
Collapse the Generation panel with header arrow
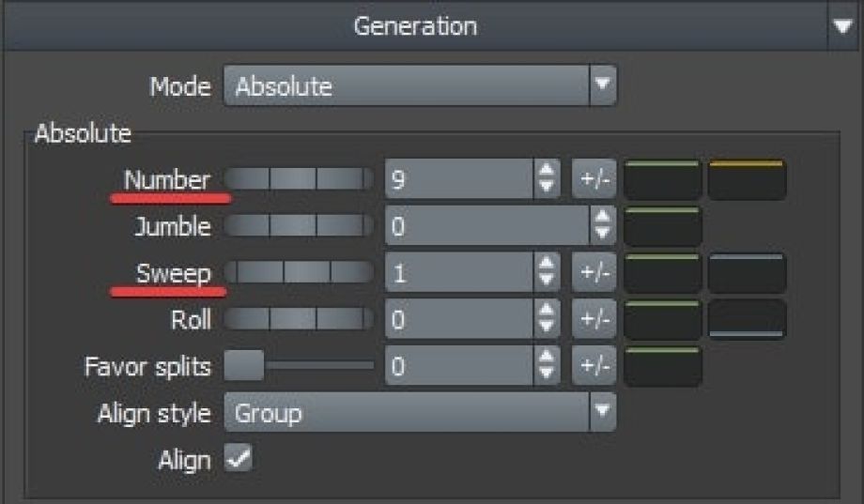[x=841, y=25]
